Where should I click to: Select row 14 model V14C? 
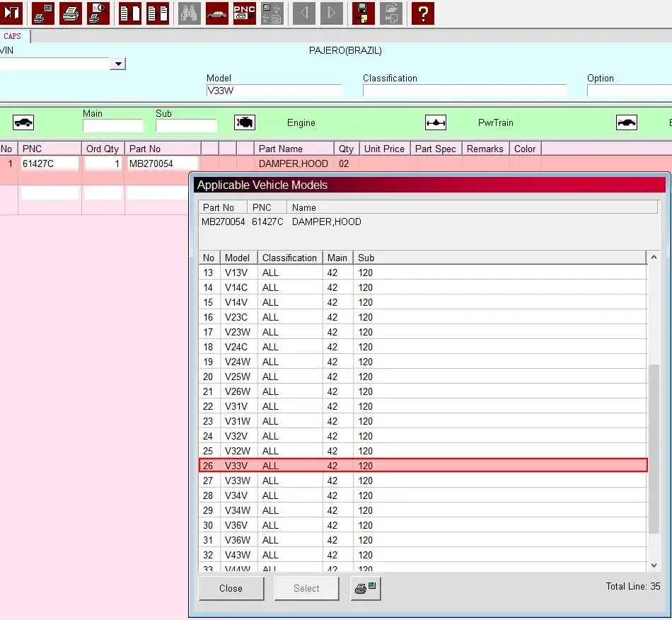[x=422, y=287]
